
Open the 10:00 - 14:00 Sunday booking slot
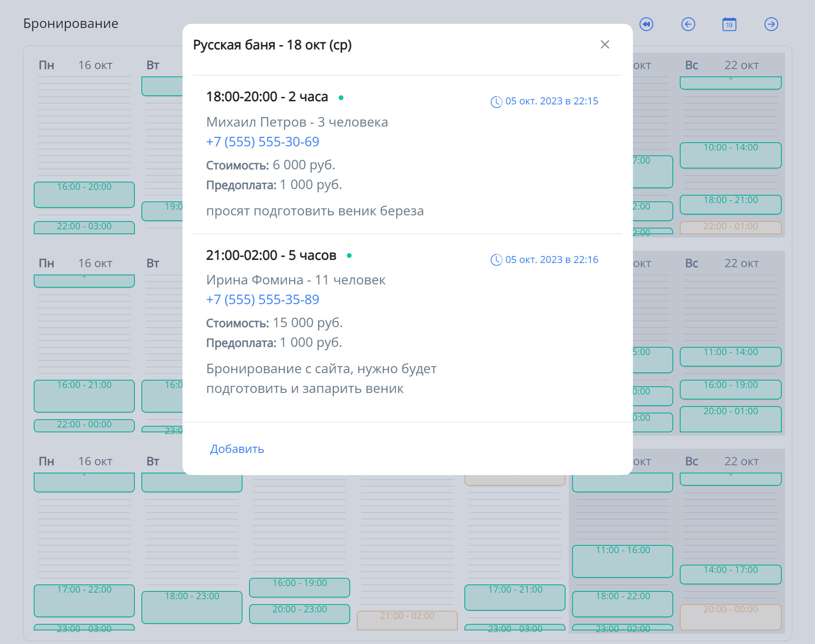point(731,155)
